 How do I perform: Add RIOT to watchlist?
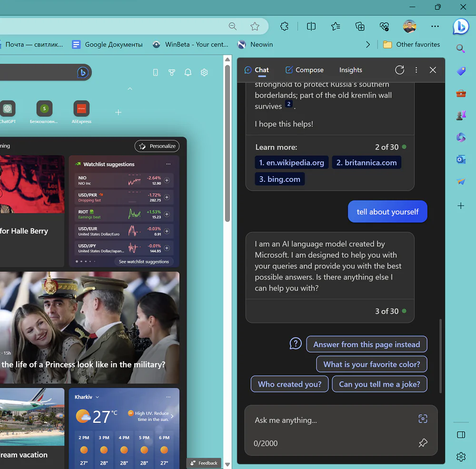(167, 214)
